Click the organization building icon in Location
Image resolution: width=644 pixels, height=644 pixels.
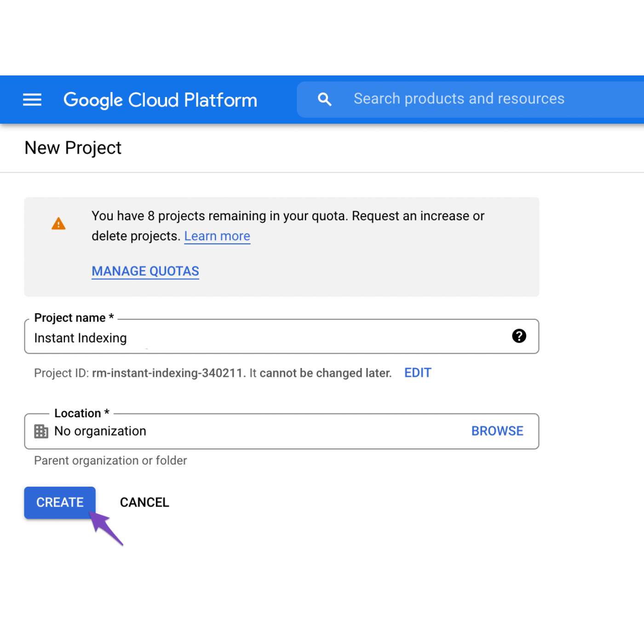[x=41, y=431]
